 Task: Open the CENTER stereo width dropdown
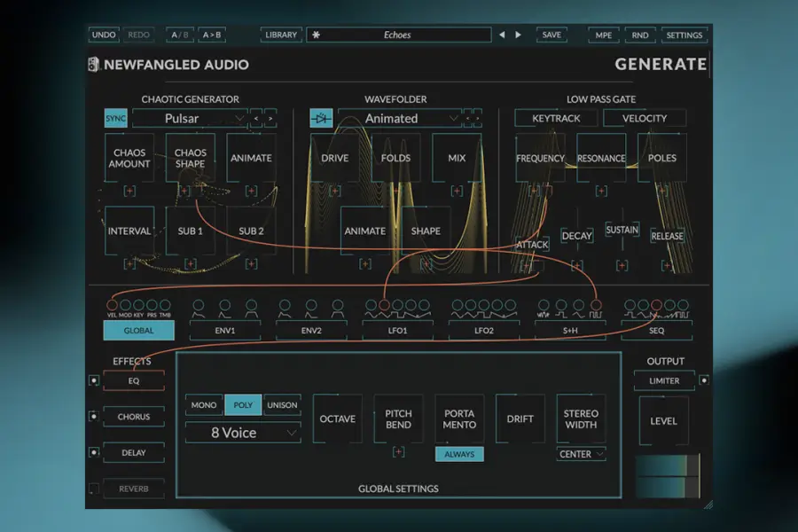point(581,454)
